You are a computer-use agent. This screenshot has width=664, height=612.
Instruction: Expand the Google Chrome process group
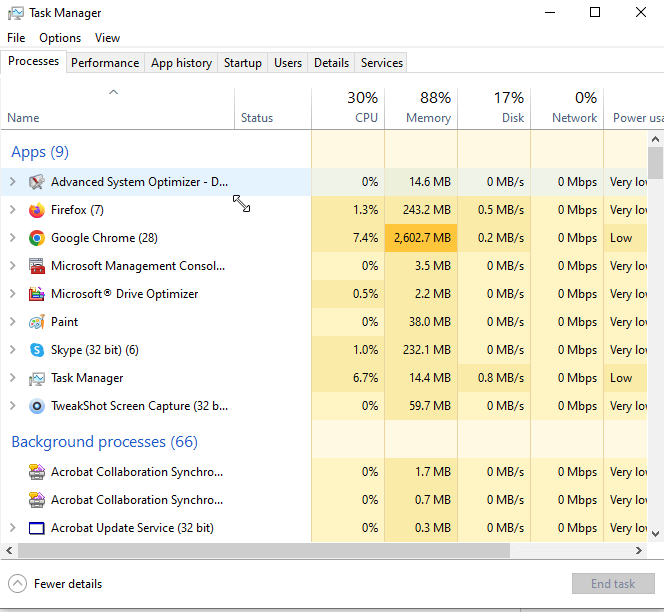pos(13,238)
